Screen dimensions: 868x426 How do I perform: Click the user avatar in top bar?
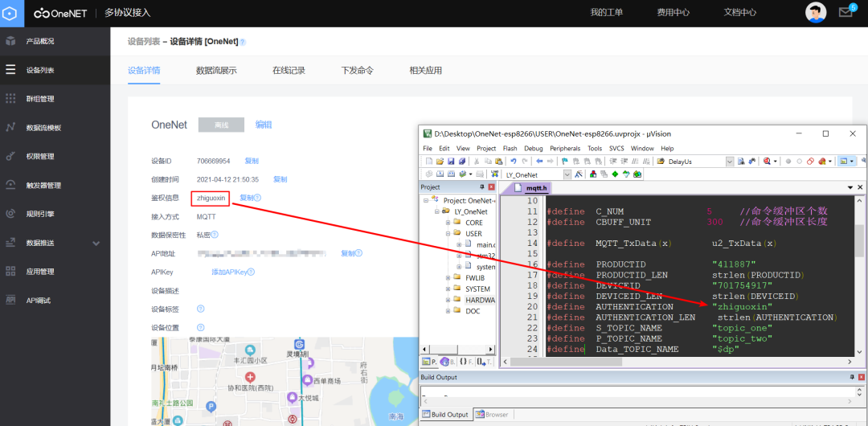[816, 12]
